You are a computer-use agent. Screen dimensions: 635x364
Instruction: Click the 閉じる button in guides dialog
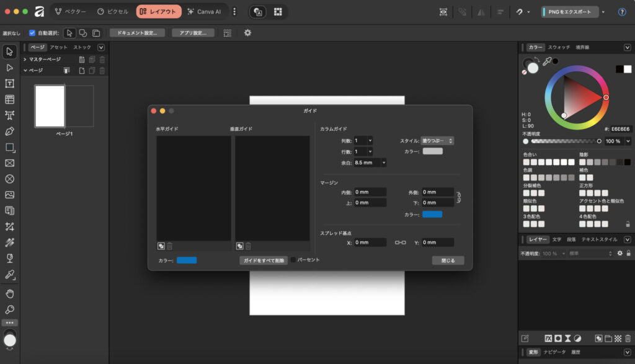[448, 260]
